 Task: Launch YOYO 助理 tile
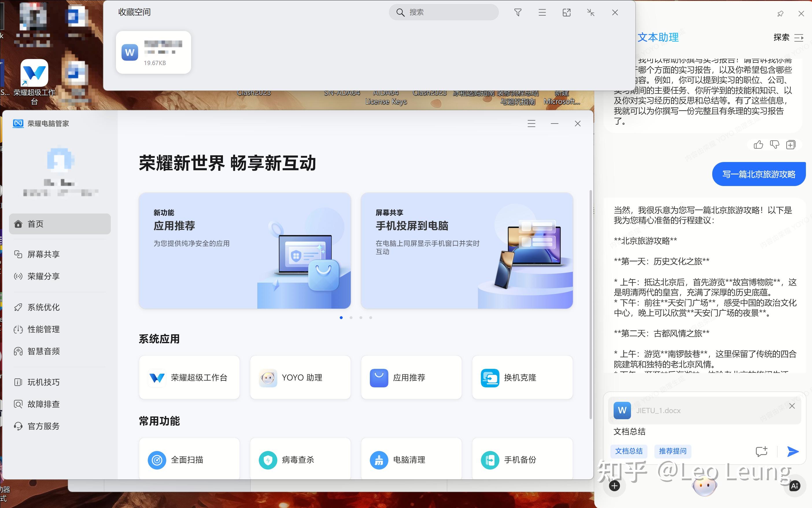pos(300,378)
